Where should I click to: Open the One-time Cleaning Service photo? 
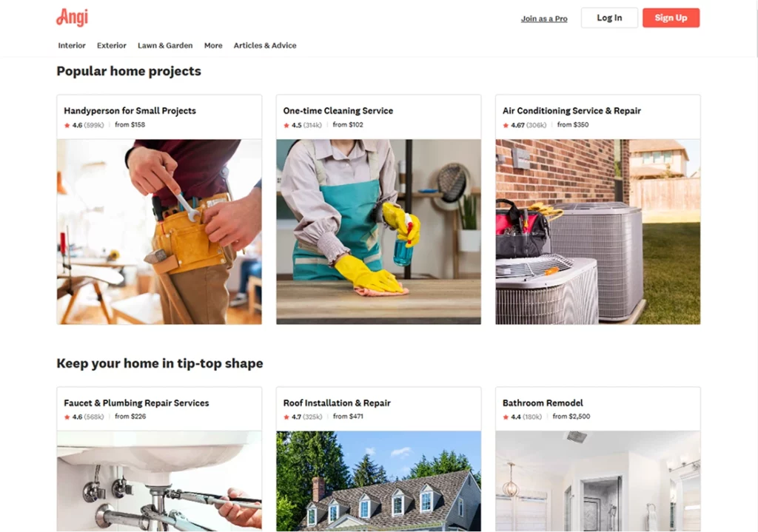(x=378, y=232)
